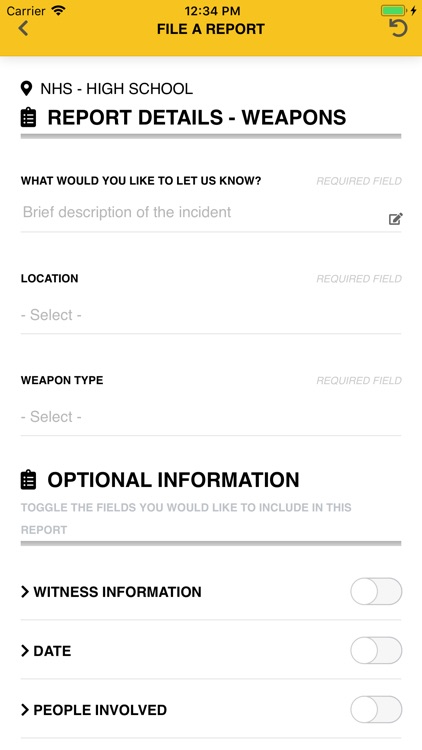This screenshot has width=422, height=750.
Task: Expand the People Involved chevron
Action: coord(25,710)
